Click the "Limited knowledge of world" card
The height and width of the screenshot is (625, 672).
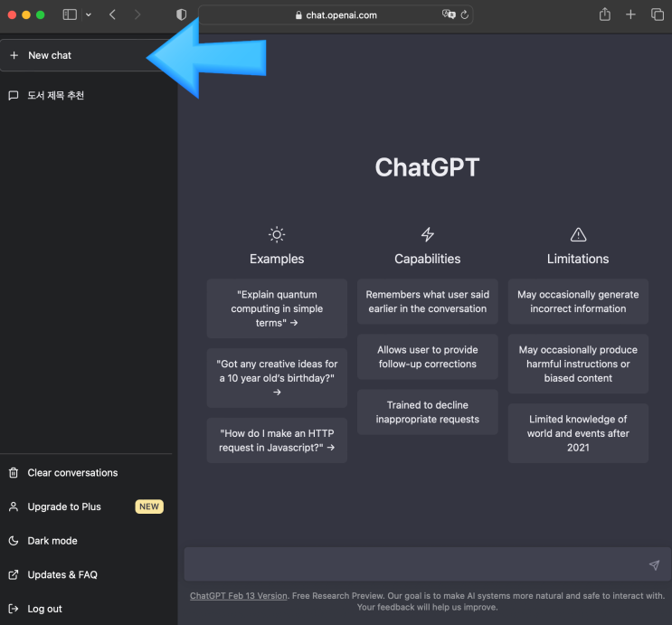[x=578, y=433]
